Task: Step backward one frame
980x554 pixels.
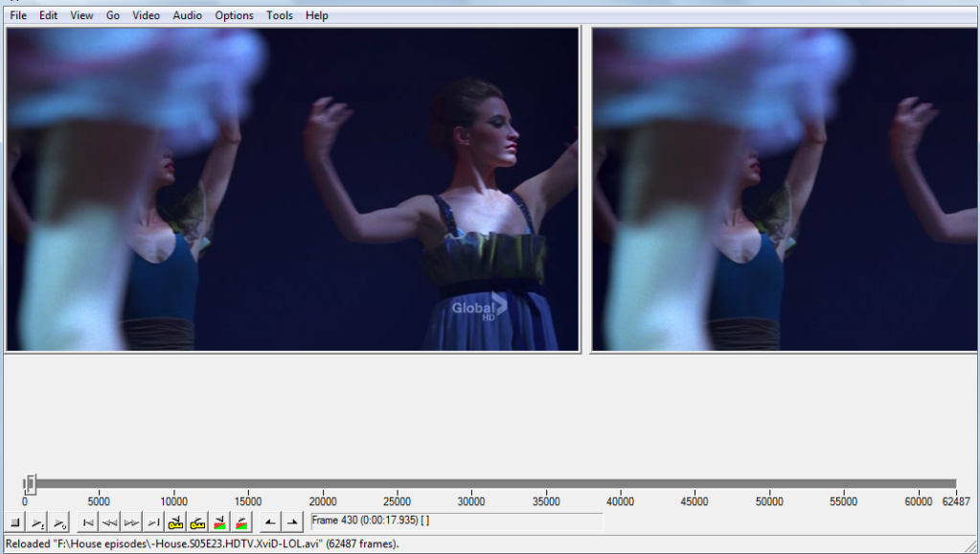Action: point(110,522)
